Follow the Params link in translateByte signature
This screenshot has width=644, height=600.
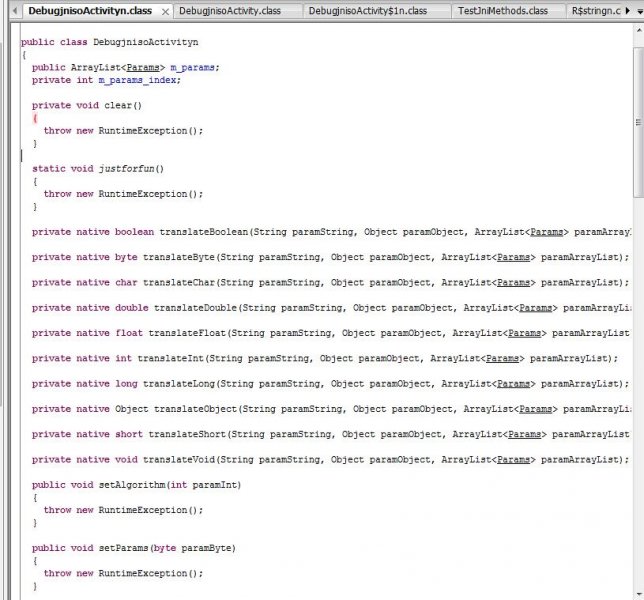point(513,257)
